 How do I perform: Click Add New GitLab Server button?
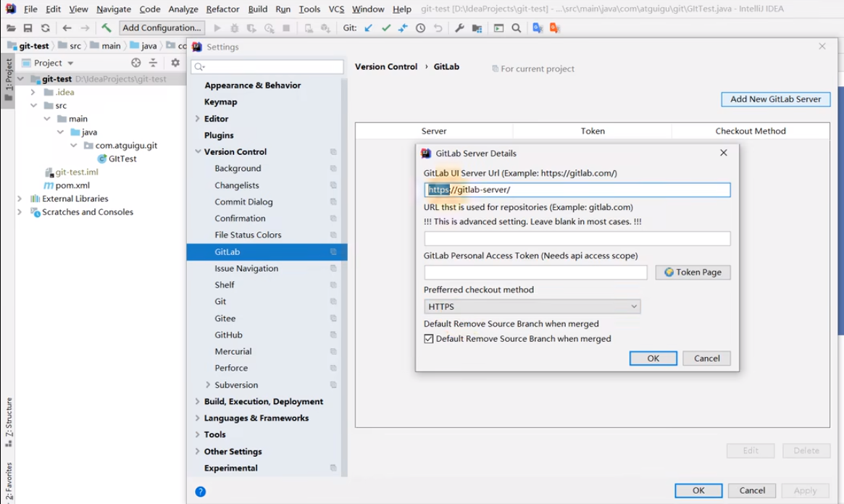(776, 99)
